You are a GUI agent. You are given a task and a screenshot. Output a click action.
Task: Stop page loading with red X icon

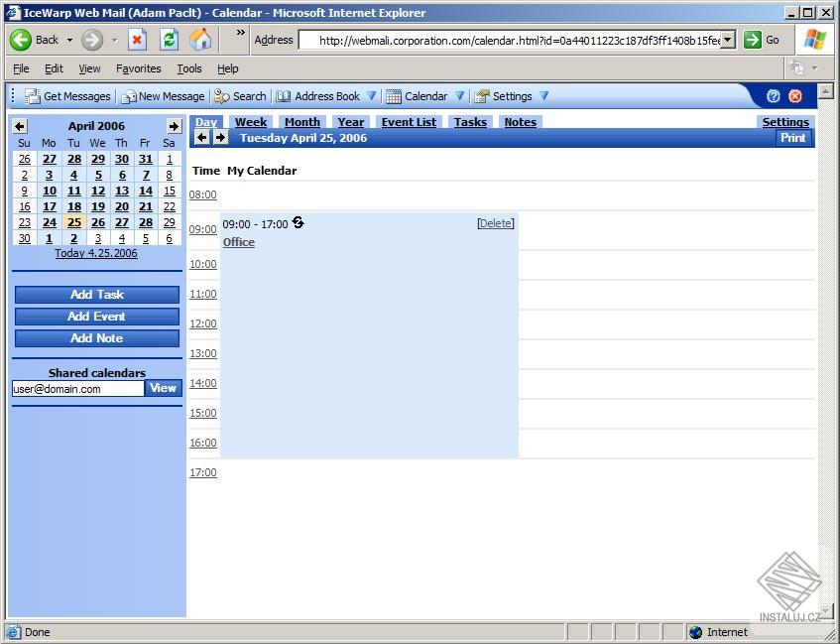tap(137, 40)
